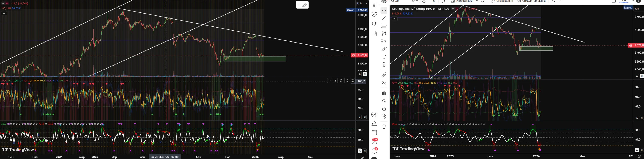
Task: Toggle magnet mode for drawings
Action: click(x=384, y=93)
